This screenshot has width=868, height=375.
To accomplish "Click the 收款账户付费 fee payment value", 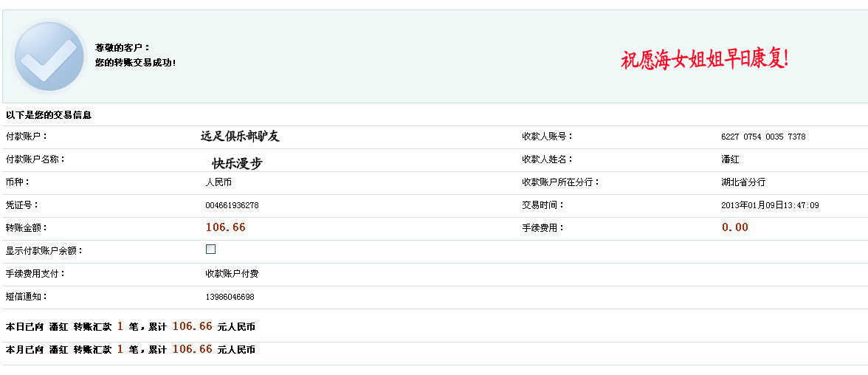I will click(232, 274).
